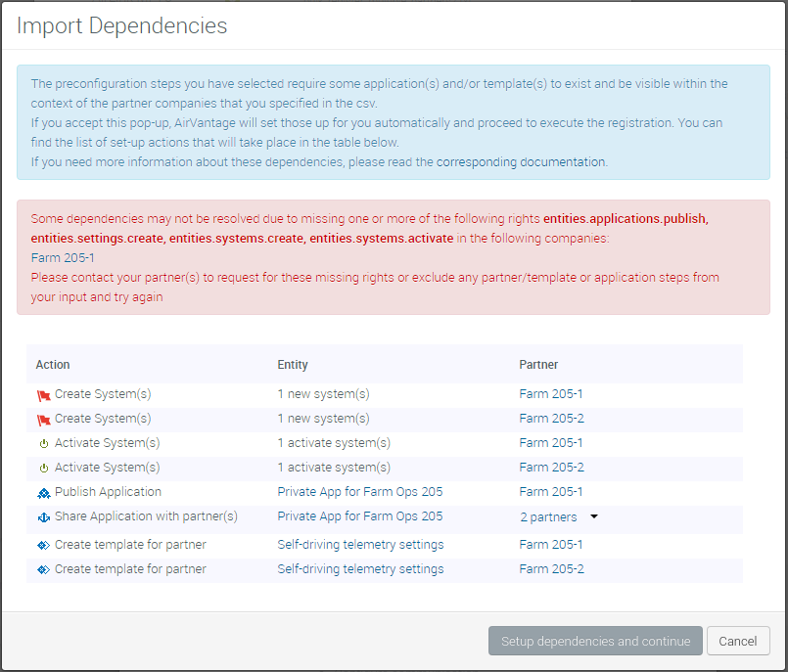The image size is (788, 672).
Task: Open Farm 205-2 partner in the Activate System(s) row
Action: coord(551,468)
